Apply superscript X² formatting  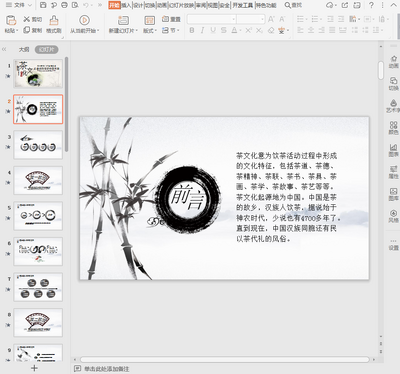coord(248,30)
